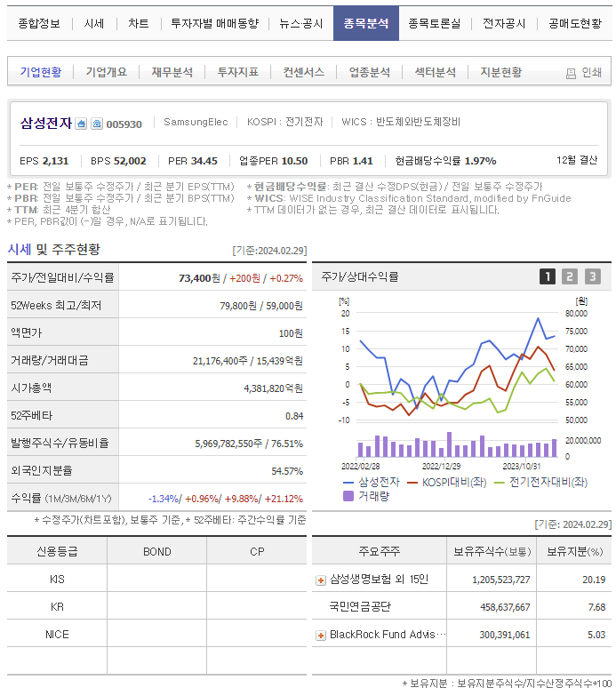Open the 종합정보 tab
The width and height of the screenshot is (616, 696).
point(39,23)
